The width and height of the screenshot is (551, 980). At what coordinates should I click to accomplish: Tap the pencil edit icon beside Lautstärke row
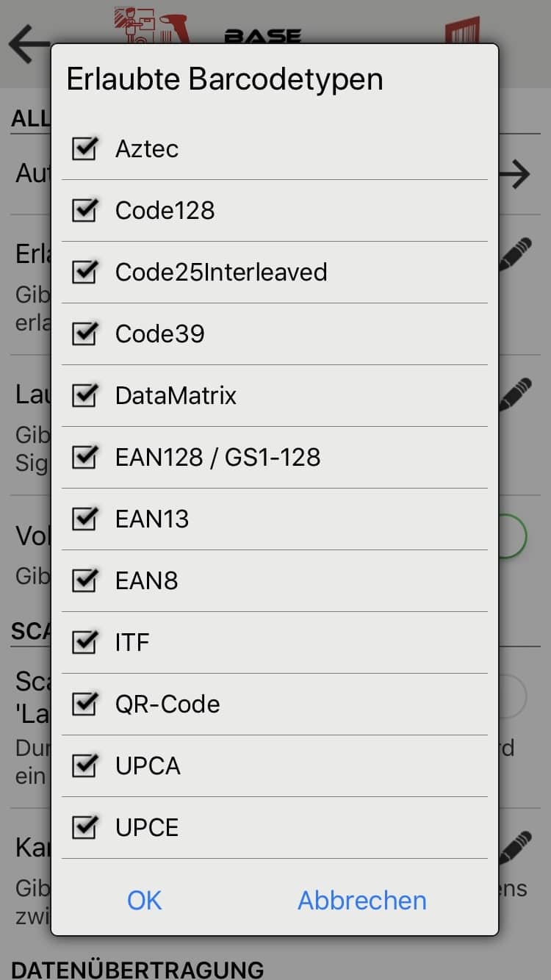click(515, 394)
